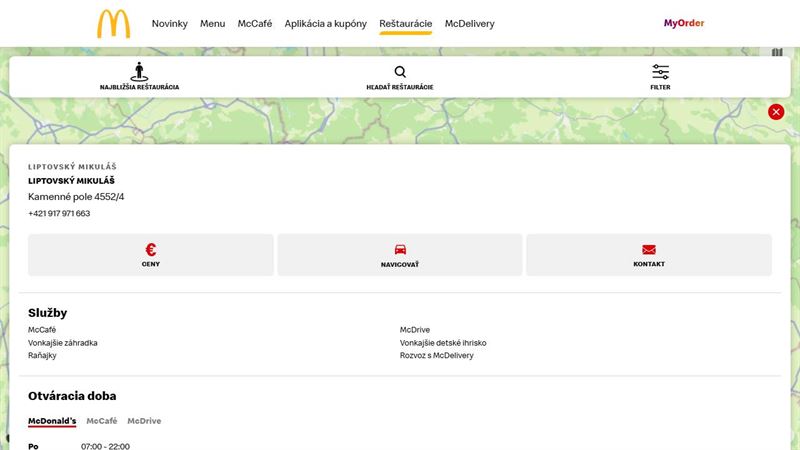Screen dimensions: 800x450
Task: Open the McDelivery navigation item
Action: coord(469,23)
